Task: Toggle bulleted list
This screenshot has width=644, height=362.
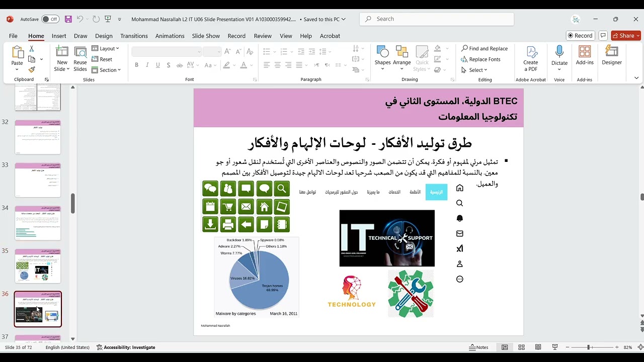Action: pyautogui.click(x=267, y=51)
